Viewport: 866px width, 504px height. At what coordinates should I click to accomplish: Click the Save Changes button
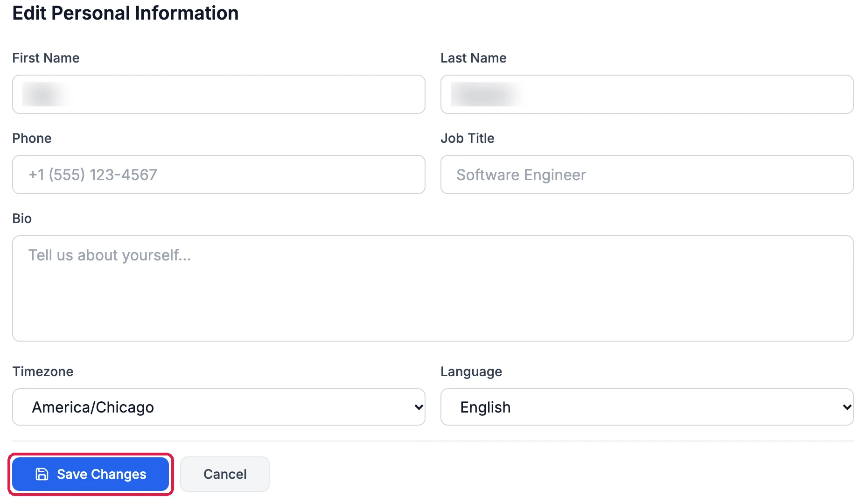pos(91,474)
